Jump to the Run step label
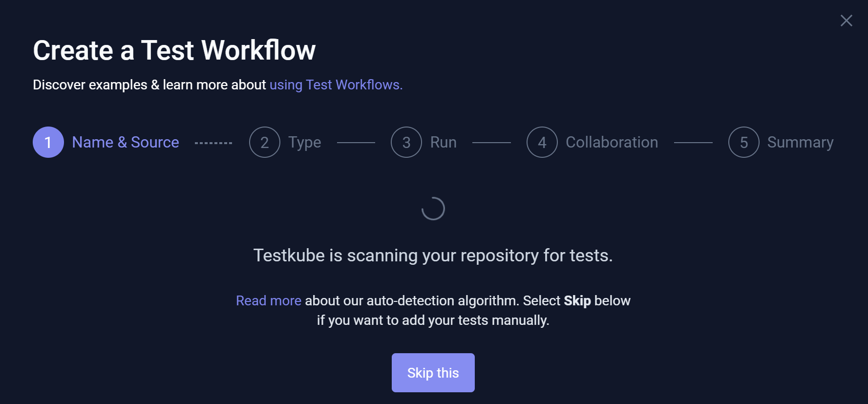This screenshot has height=404, width=868. (443, 142)
